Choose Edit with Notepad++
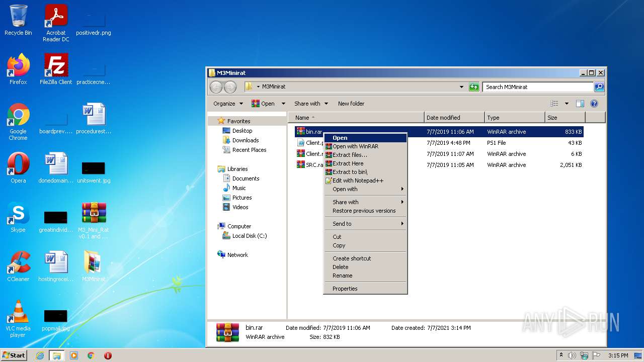The image size is (644, 362). tap(365, 180)
